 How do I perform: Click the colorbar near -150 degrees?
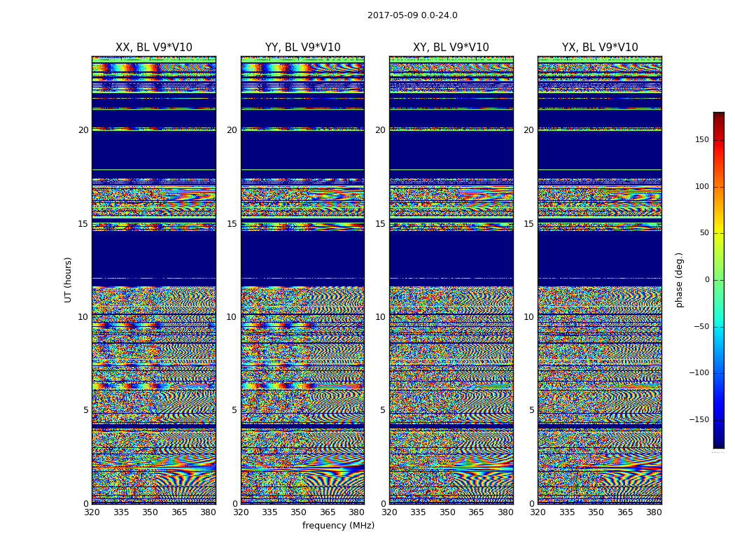point(719,419)
